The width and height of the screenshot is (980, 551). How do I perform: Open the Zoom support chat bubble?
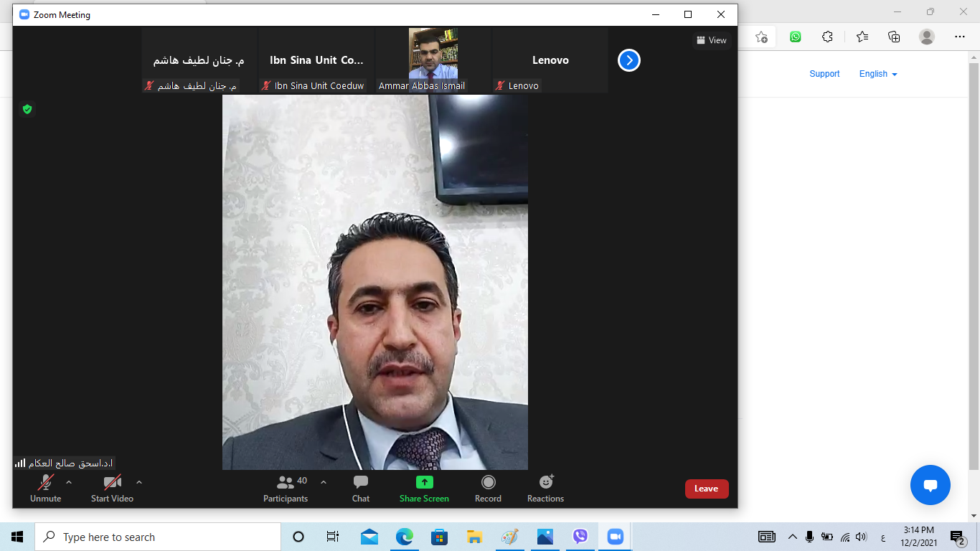click(930, 485)
